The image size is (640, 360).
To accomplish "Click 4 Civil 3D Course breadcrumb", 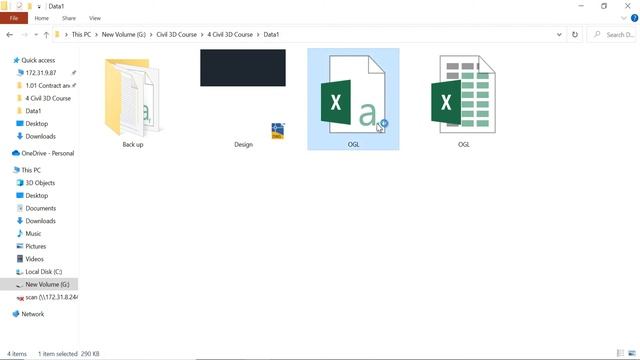I will [230, 35].
